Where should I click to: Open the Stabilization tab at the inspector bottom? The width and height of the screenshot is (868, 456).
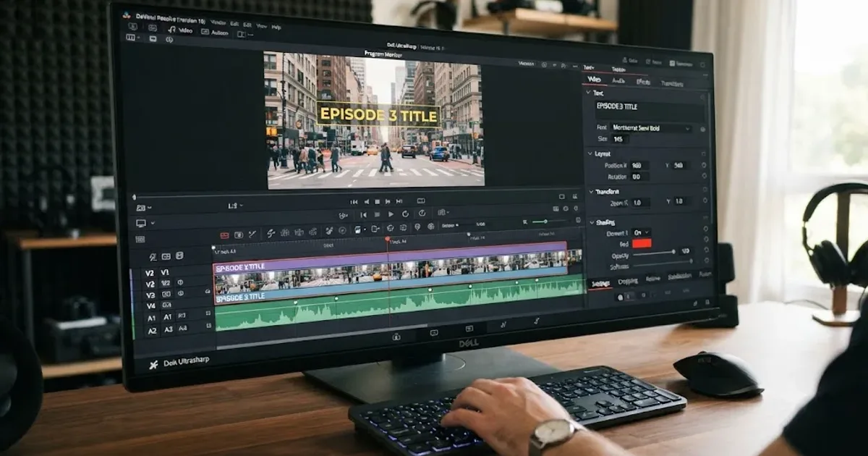click(x=679, y=276)
